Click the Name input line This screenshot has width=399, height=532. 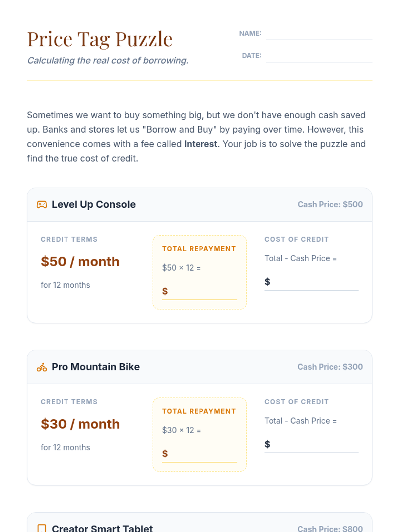click(319, 35)
